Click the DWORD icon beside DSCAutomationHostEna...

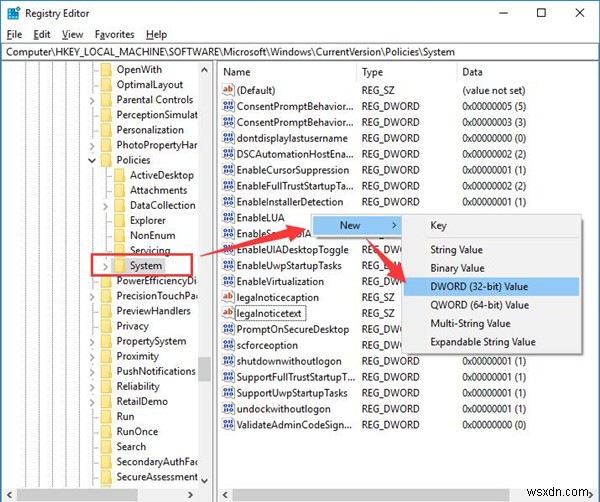228,154
